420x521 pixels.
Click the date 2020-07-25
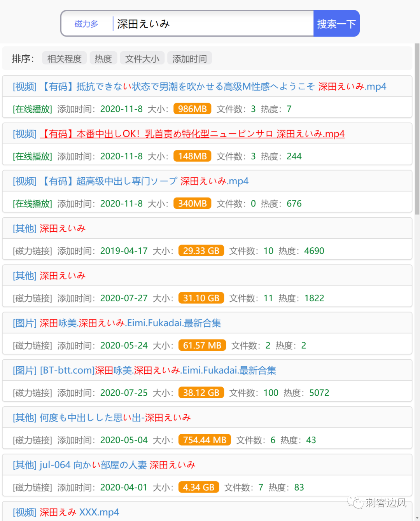tap(124, 393)
